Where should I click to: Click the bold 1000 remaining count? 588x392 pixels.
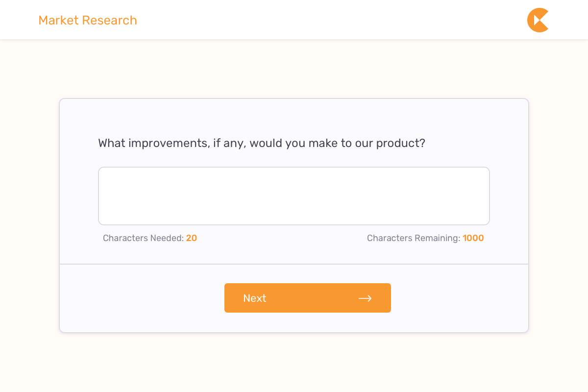[x=473, y=238]
